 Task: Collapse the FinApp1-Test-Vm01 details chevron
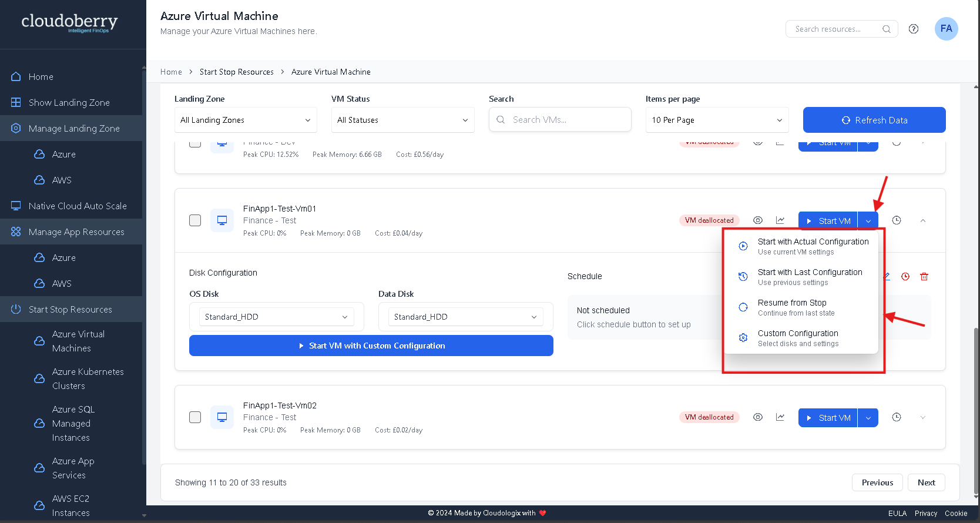(923, 220)
